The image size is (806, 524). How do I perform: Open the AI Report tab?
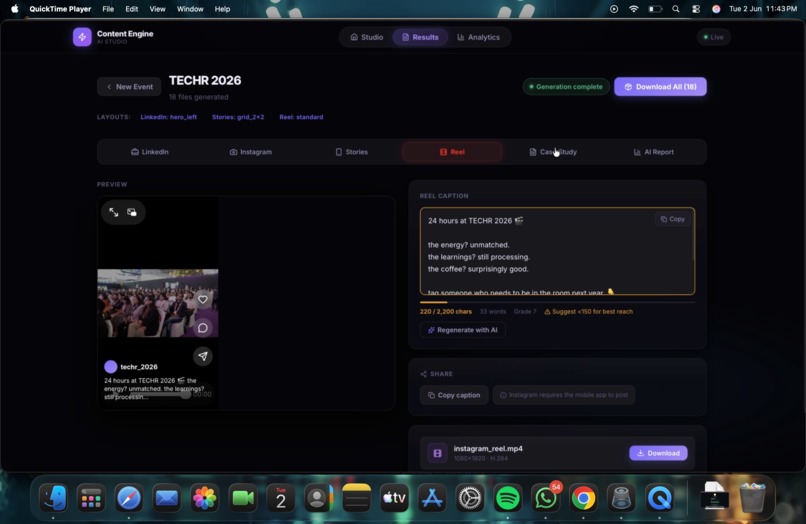click(654, 152)
